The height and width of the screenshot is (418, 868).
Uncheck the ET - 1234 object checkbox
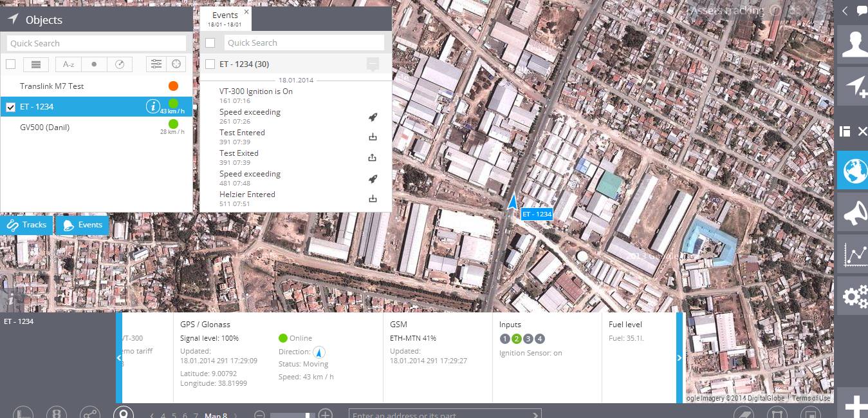(10, 107)
